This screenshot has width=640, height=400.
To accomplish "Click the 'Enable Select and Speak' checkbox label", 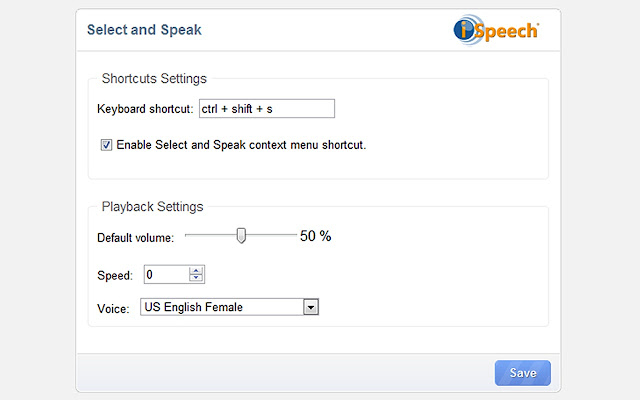I will 241,145.
